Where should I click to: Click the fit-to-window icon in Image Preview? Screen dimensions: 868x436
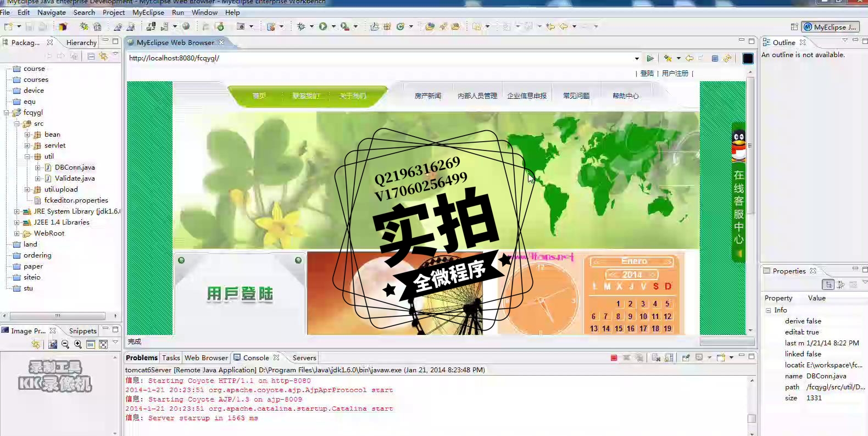coord(103,344)
